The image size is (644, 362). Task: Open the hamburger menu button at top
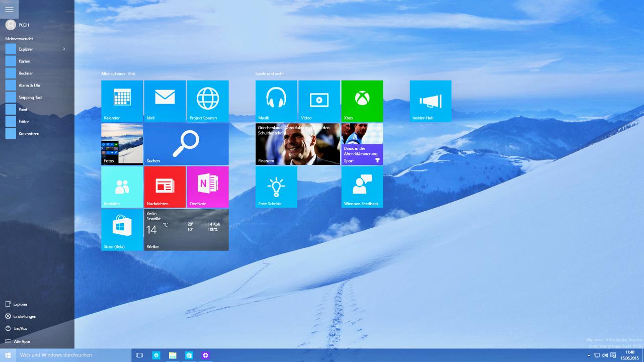[9, 9]
